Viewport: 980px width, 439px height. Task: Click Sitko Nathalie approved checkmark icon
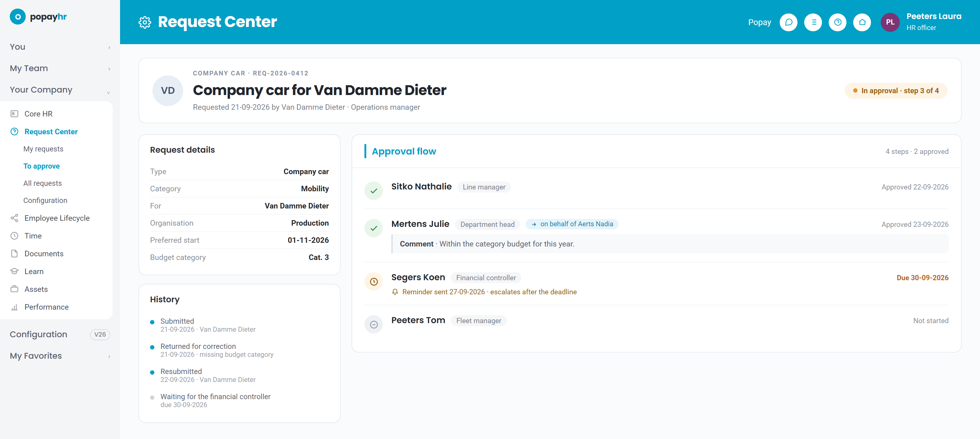[x=374, y=191]
